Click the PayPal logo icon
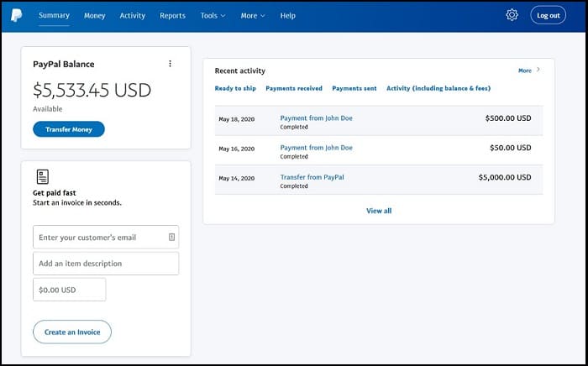 [16, 15]
